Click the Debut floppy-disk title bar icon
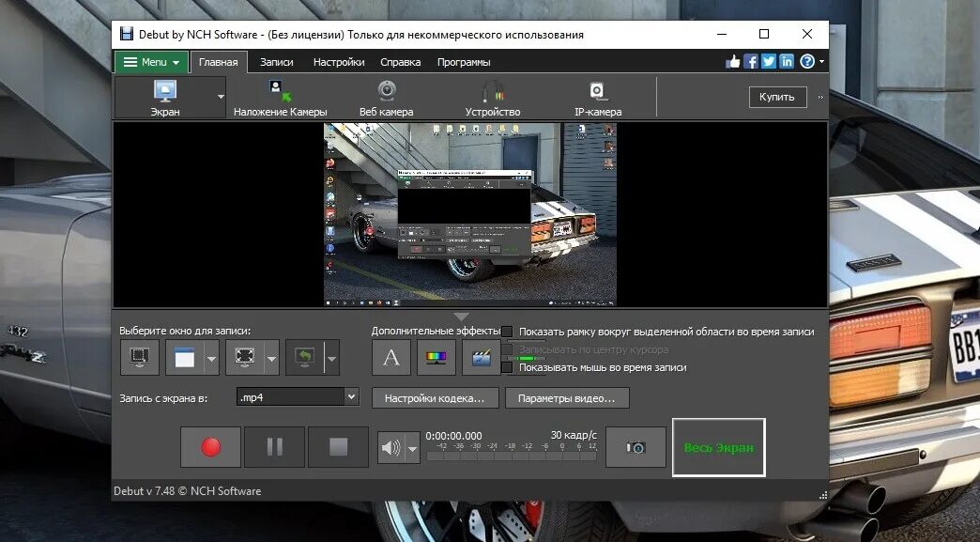980x542 pixels. (126, 34)
